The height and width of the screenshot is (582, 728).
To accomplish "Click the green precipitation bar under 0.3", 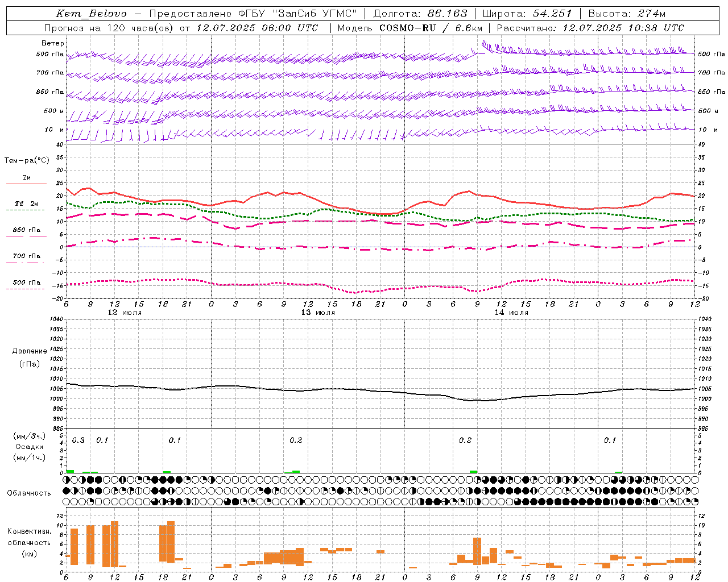I will pyautogui.click(x=70, y=471).
